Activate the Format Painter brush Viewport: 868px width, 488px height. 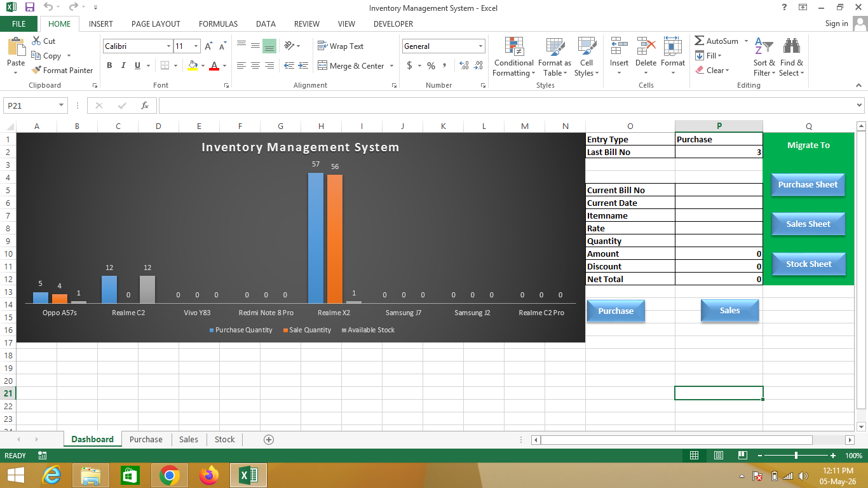coord(62,70)
